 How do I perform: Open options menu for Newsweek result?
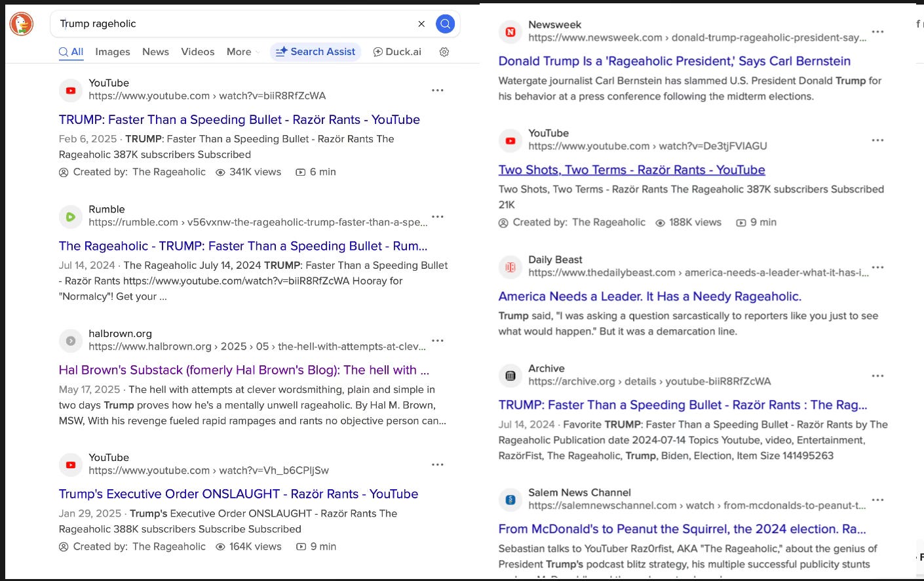[878, 31]
